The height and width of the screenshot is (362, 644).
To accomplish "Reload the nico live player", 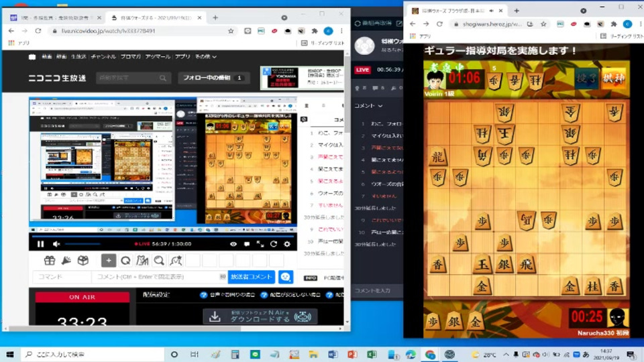I will (274, 244).
